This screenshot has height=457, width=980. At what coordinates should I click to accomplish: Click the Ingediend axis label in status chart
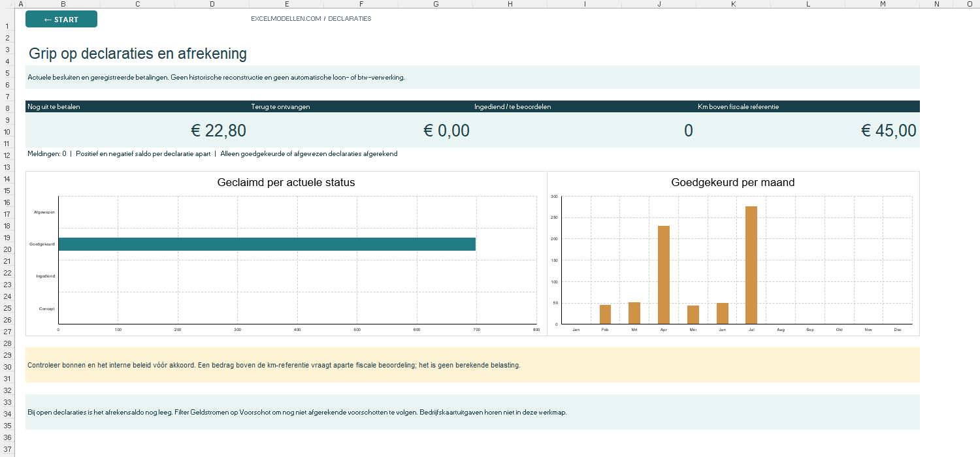coord(46,276)
